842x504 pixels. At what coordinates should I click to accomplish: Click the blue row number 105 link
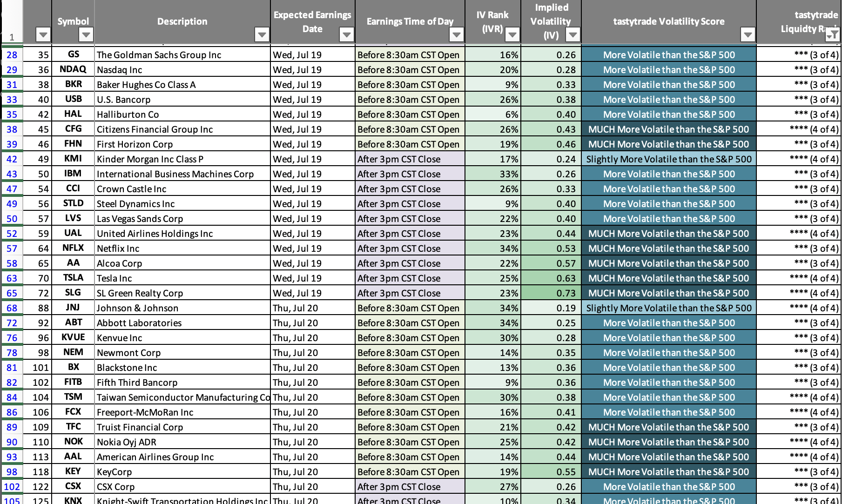point(12,500)
